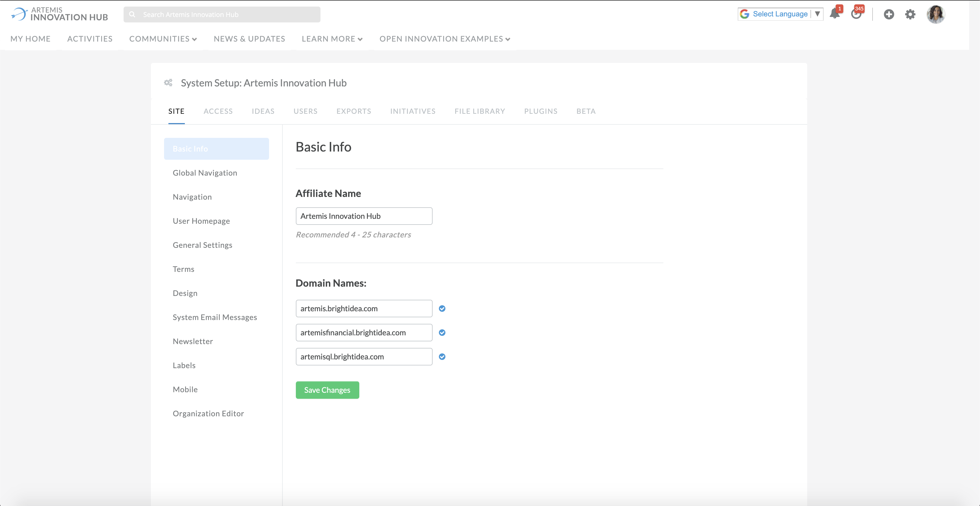Open Labels settings
980x506 pixels.
pos(184,365)
